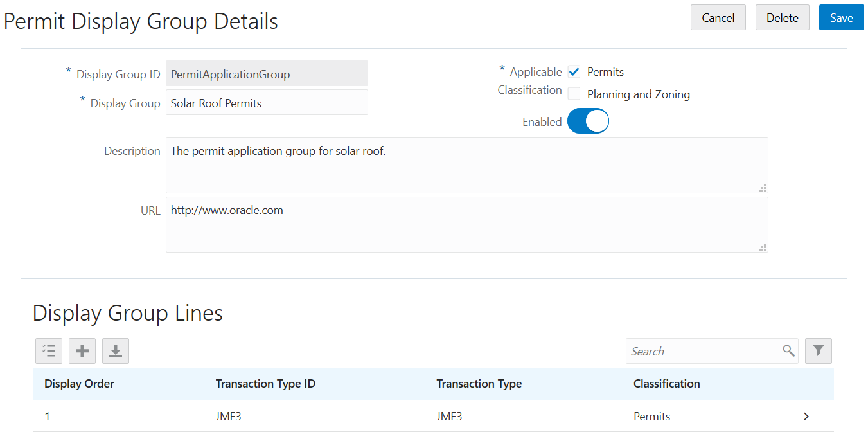Click the Search box in Display Group Lines
The image size is (868, 439).
tap(703, 351)
